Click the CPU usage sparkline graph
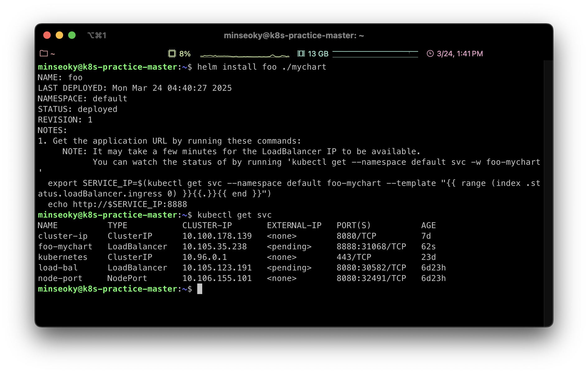 coord(245,55)
